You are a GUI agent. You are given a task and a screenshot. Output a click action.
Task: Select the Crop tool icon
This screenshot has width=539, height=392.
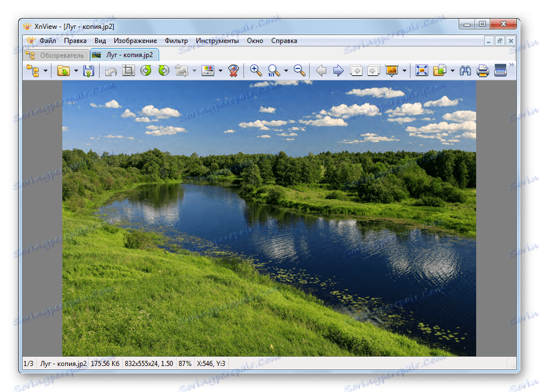pyautogui.click(x=128, y=71)
